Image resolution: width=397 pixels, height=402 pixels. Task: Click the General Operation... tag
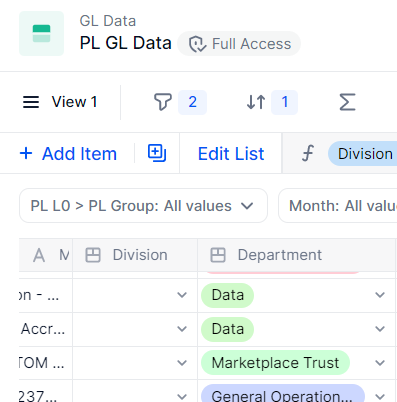pyautogui.click(x=283, y=393)
